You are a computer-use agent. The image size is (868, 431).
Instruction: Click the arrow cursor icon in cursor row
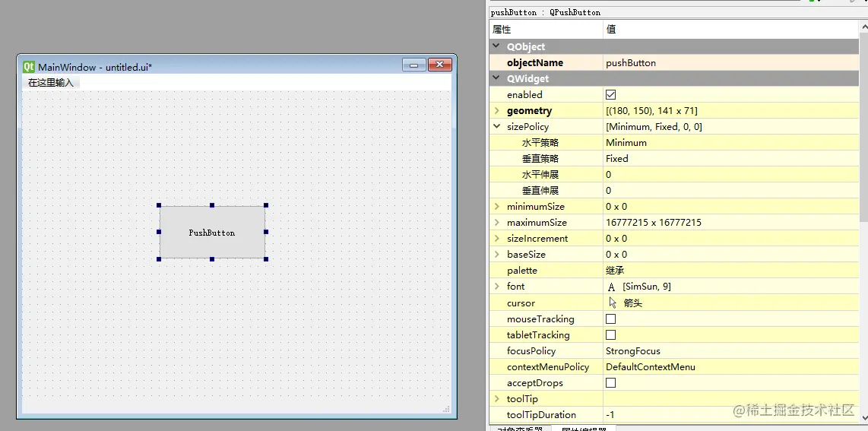tap(613, 303)
